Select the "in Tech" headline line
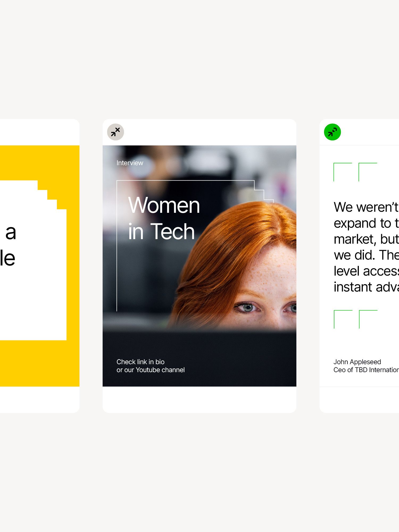 pos(161,232)
